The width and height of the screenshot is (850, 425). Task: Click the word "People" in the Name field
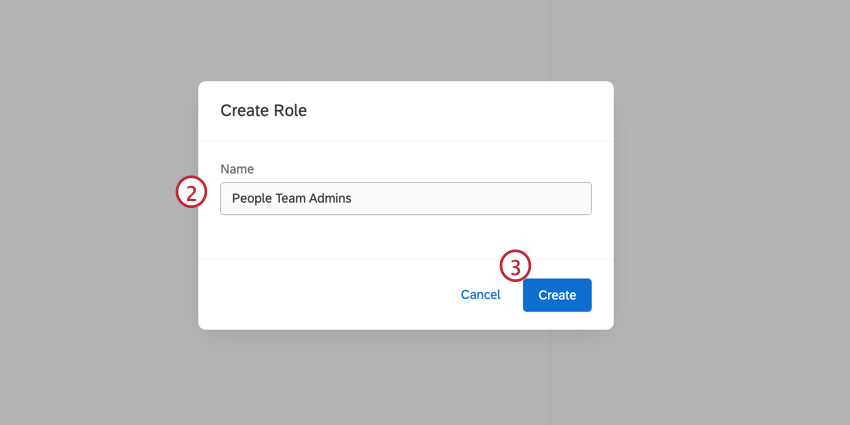pos(251,198)
